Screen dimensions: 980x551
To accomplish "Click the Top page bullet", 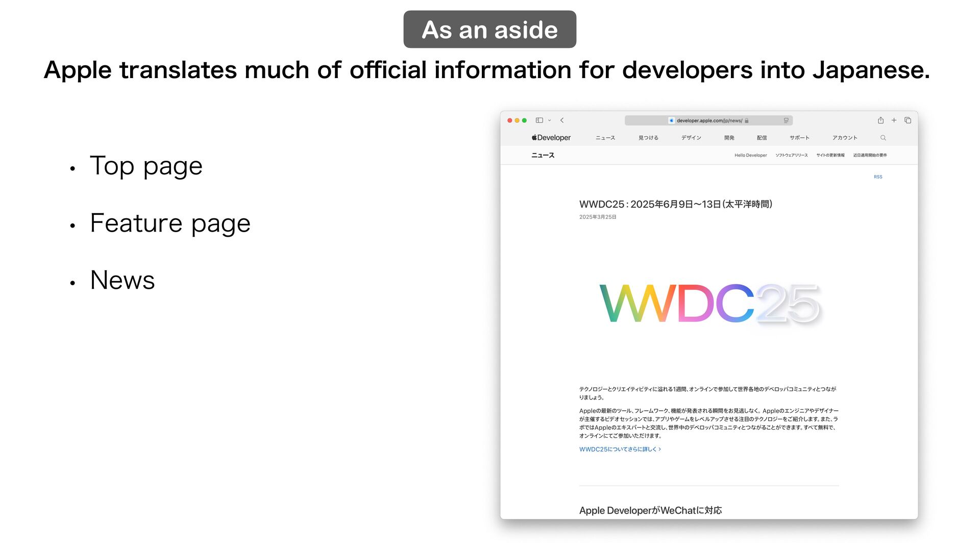I will pos(146,166).
